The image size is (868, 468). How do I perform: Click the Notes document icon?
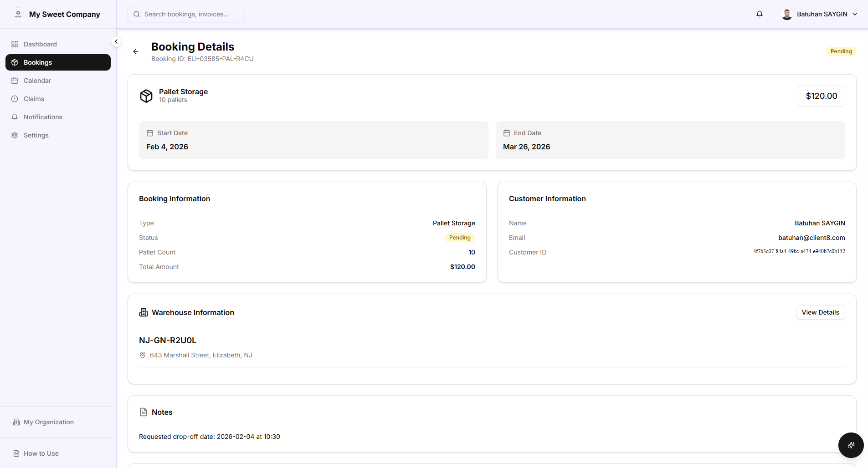pos(144,412)
